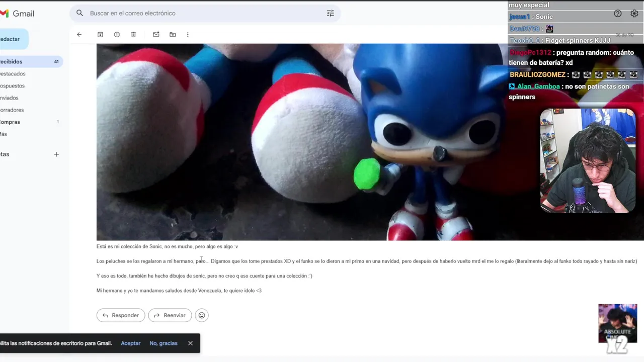Image resolution: width=644 pixels, height=362 pixels.
Task: Open more actions three-dot menu
Action: pos(188,34)
